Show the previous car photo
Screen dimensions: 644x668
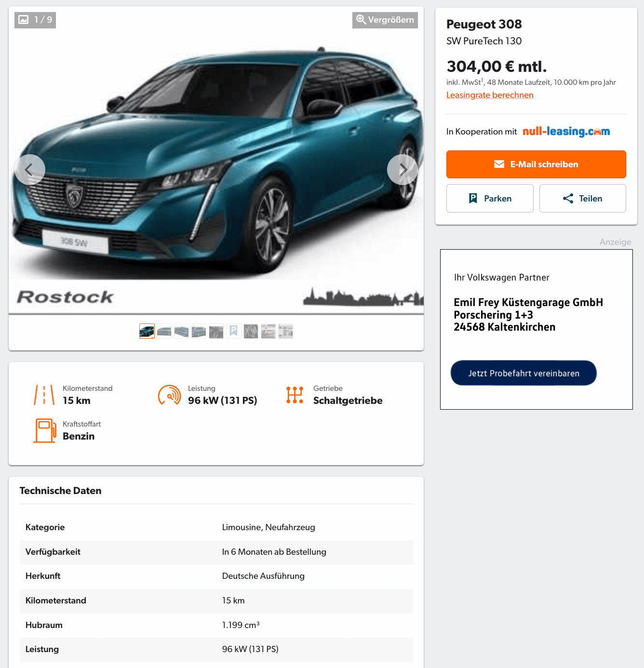(30, 170)
